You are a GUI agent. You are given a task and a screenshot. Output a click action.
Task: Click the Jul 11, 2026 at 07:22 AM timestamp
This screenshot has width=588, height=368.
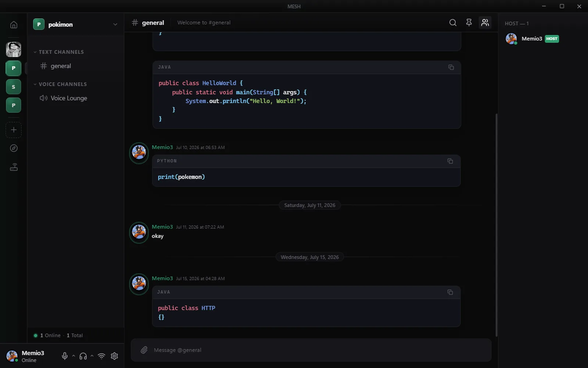200,227
